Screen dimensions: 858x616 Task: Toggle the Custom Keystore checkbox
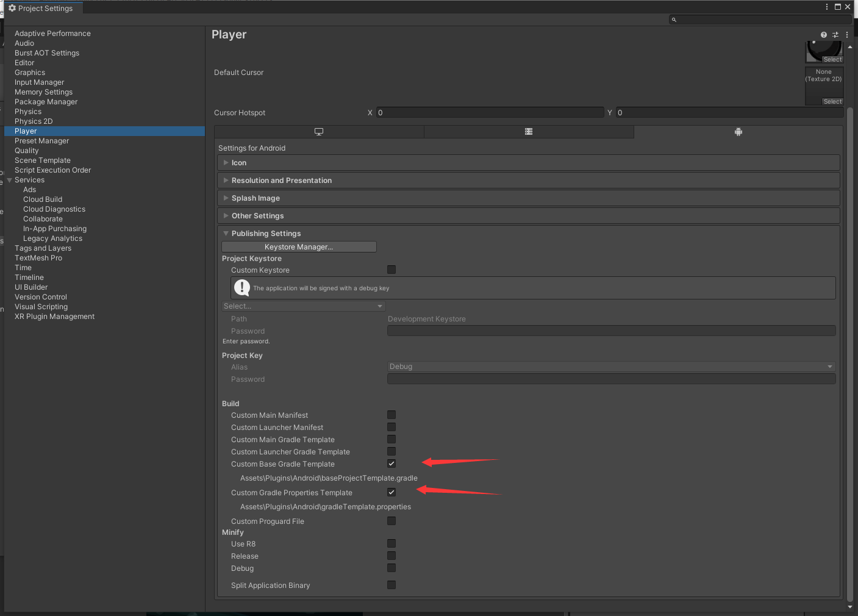click(x=391, y=270)
